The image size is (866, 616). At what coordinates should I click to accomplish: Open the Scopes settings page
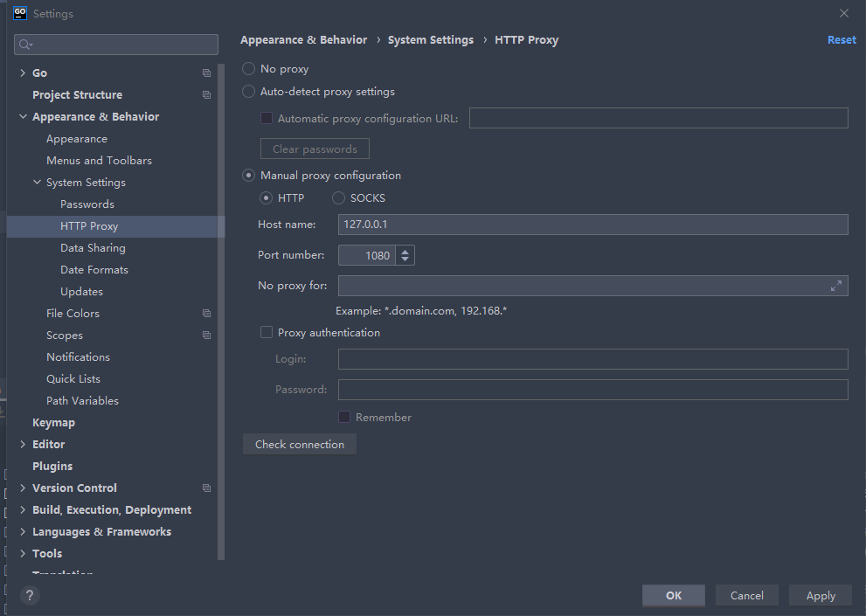(x=65, y=336)
